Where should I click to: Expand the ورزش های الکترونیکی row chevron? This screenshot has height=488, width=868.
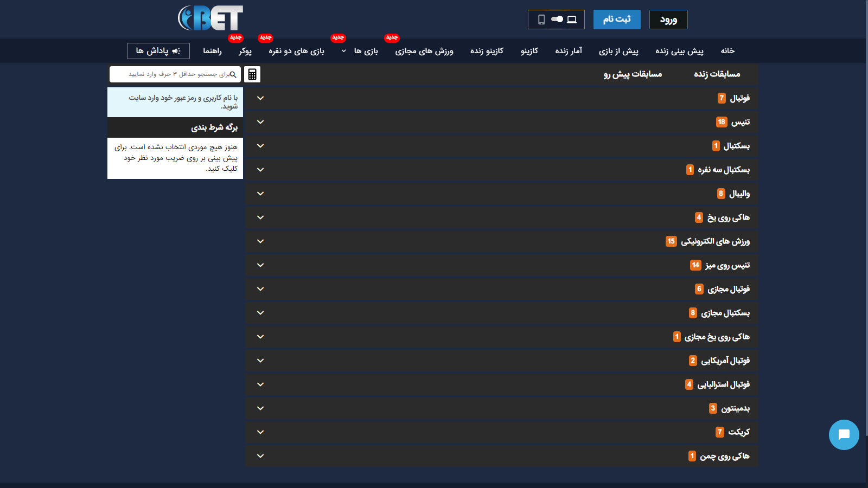coord(260,241)
